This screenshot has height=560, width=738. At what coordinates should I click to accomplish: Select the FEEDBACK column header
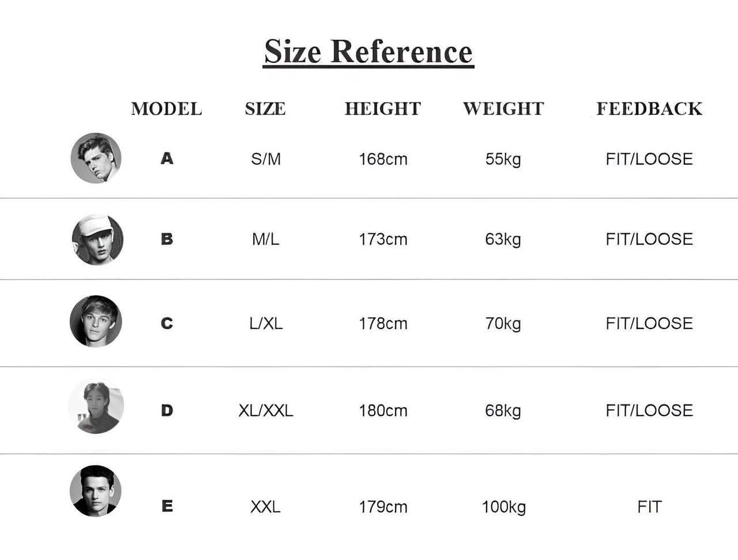coord(649,109)
